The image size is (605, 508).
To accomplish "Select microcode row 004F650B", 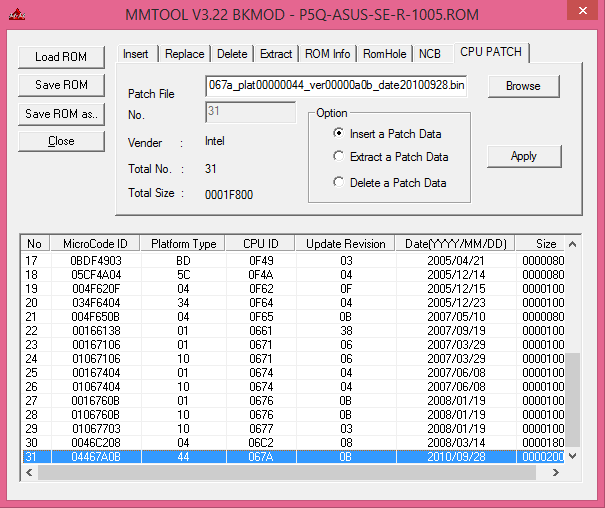I will (293, 317).
